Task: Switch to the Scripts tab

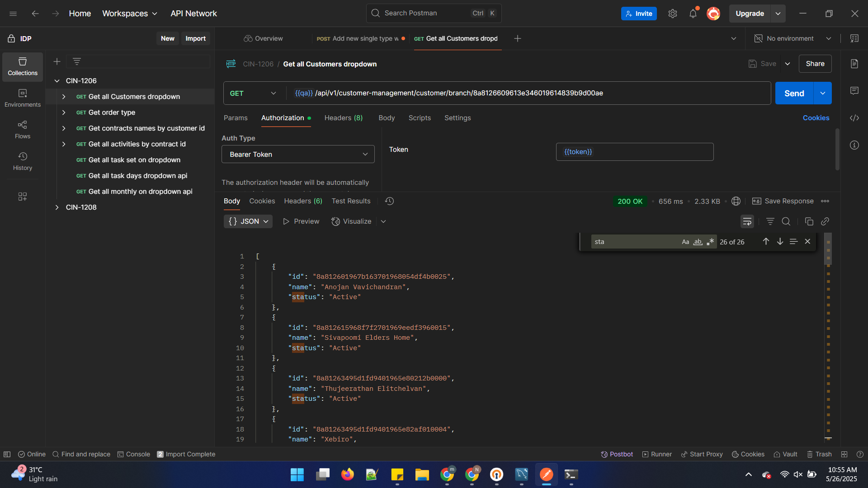Action: pyautogui.click(x=420, y=118)
